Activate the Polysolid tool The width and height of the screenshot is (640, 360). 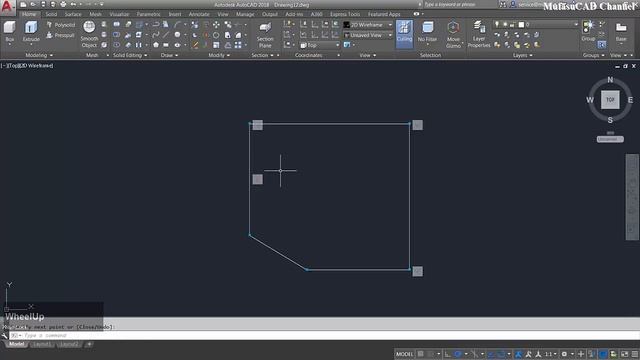60,25
